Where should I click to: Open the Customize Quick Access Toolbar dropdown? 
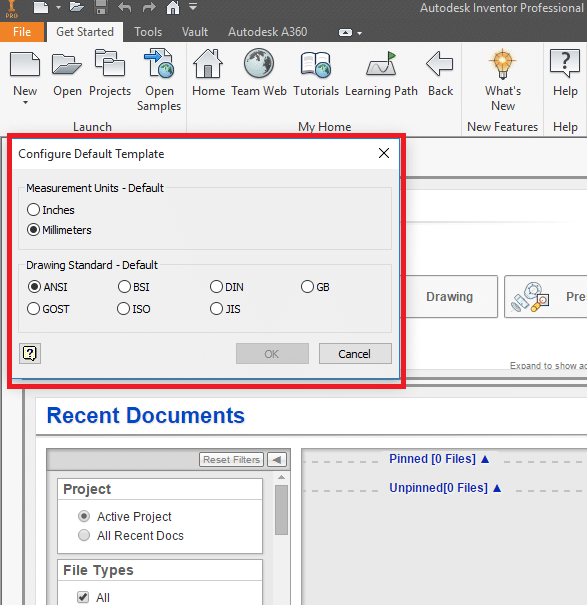(193, 7)
